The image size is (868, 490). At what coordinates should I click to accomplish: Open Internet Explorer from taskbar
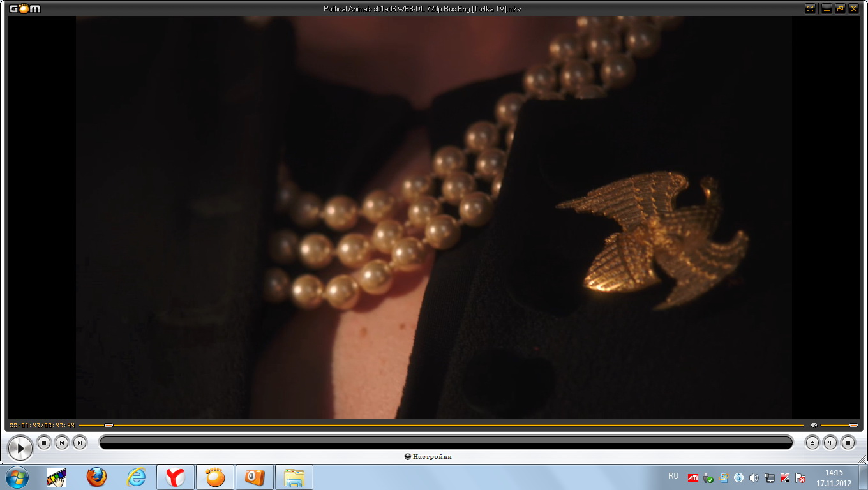(136, 477)
